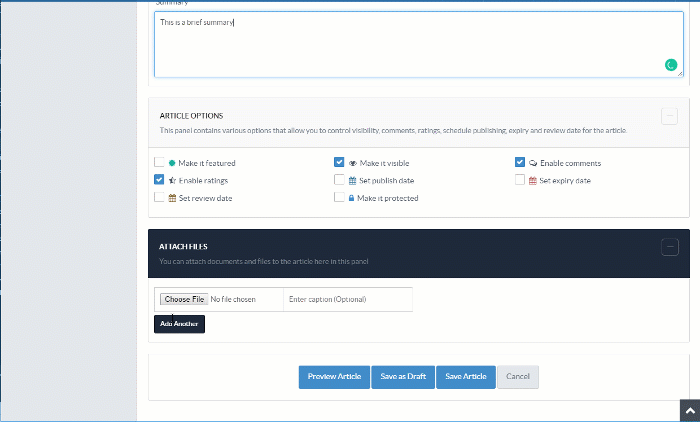This screenshot has height=422, width=700.
Task: Click the calendar icon beside Set publish date
Action: [x=352, y=180]
